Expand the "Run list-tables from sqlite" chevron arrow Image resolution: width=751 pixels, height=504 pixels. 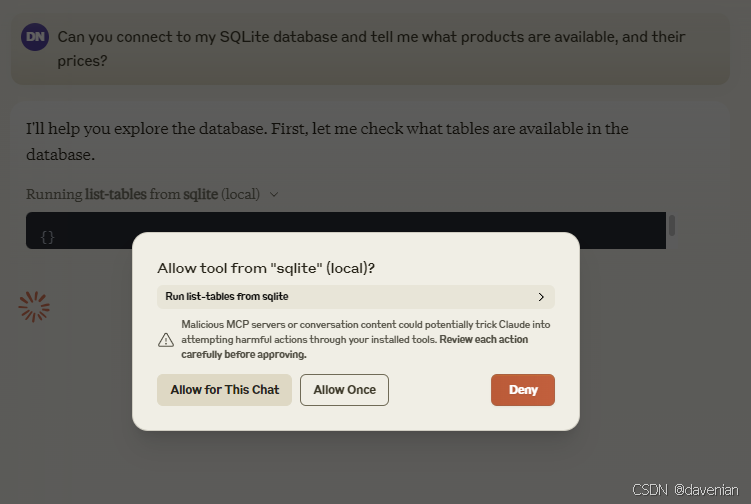[541, 297]
